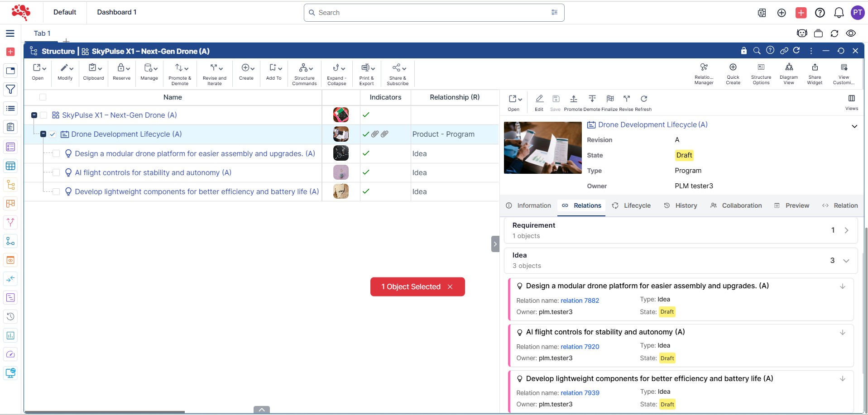Collapse the SkyPulse X1 tree node
This screenshot has width=868, height=415.
(x=34, y=115)
